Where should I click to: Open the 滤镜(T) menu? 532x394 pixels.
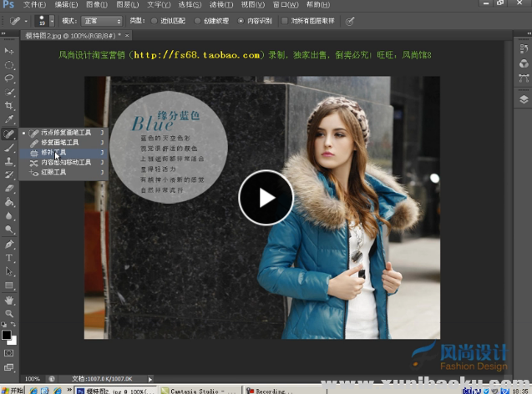click(217, 5)
